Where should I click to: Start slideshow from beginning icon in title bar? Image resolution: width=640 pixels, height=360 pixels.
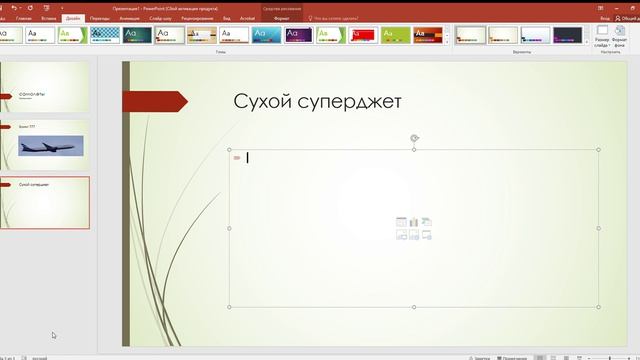click(x=47, y=8)
